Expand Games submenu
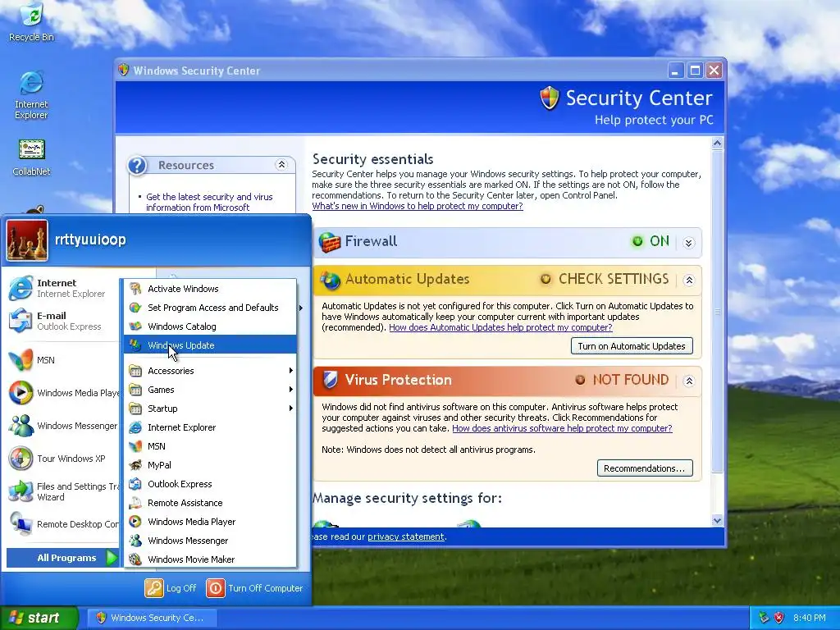Image resolution: width=840 pixels, height=630 pixels. point(210,390)
